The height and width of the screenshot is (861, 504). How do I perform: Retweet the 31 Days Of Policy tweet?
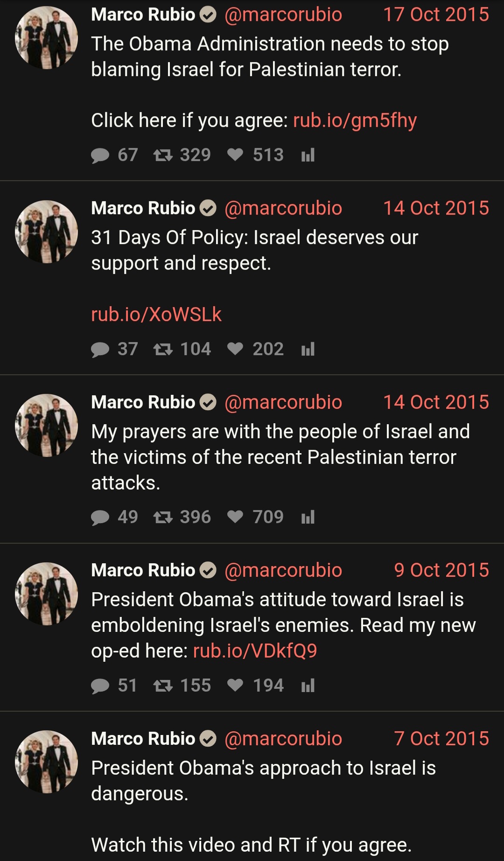click(163, 349)
